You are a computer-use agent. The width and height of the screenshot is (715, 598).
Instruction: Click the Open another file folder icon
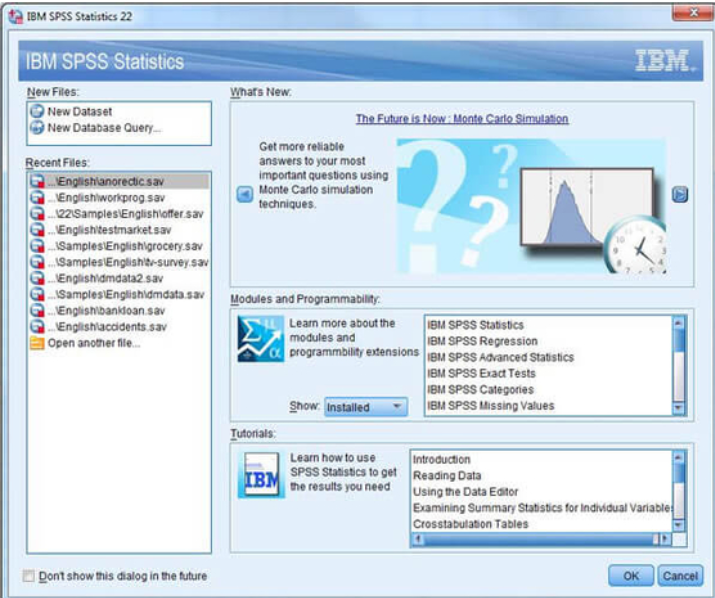[37, 343]
